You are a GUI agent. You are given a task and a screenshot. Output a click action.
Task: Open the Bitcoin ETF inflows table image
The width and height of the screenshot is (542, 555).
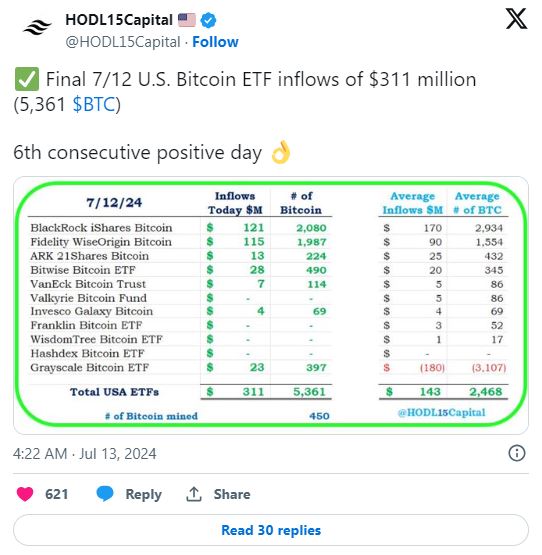point(271,305)
